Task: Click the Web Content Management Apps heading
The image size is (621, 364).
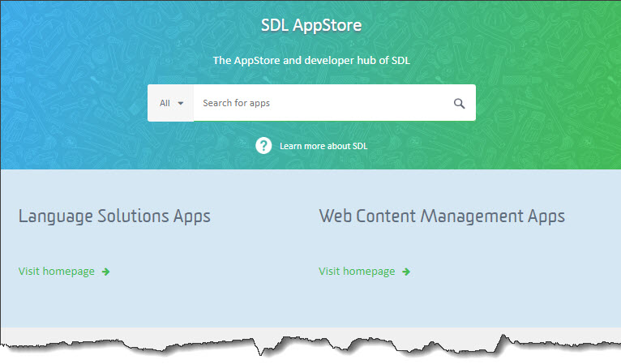Action: (x=442, y=216)
